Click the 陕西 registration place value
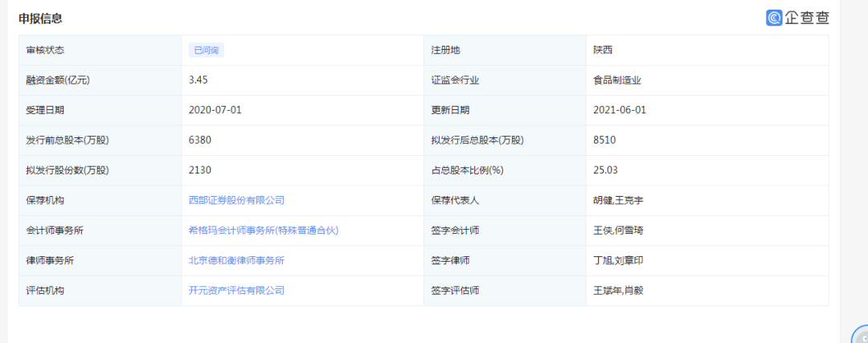Image resolution: width=868 pixels, height=343 pixels. [602, 50]
